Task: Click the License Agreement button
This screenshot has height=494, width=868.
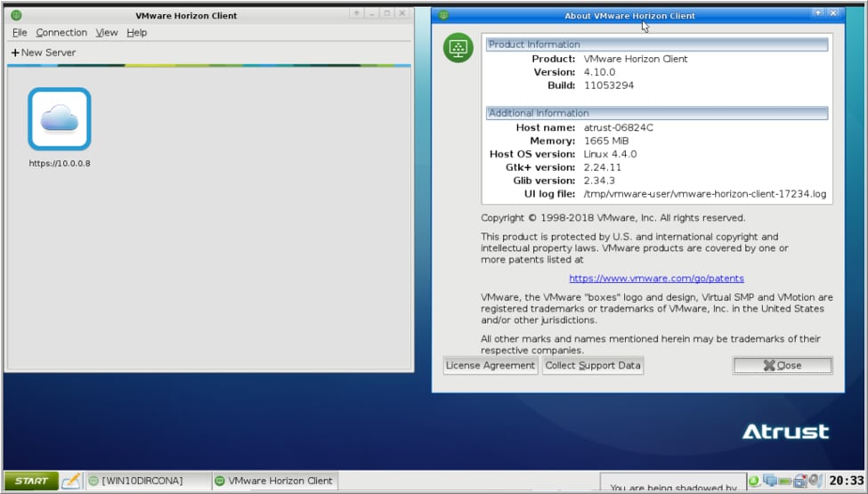Action: click(x=491, y=366)
